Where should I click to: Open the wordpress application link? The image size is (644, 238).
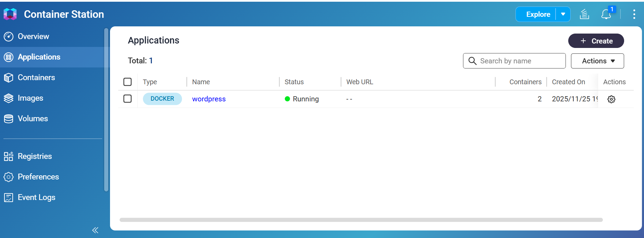(209, 99)
